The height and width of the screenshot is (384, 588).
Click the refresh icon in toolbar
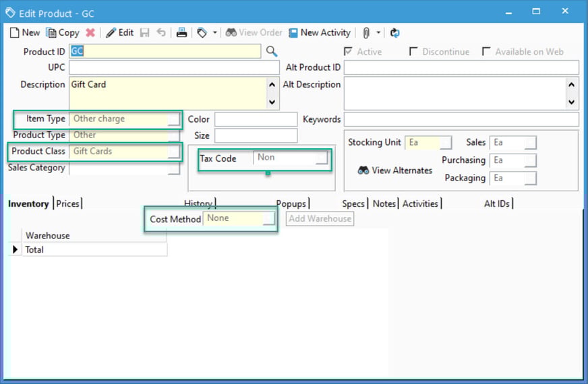(395, 32)
